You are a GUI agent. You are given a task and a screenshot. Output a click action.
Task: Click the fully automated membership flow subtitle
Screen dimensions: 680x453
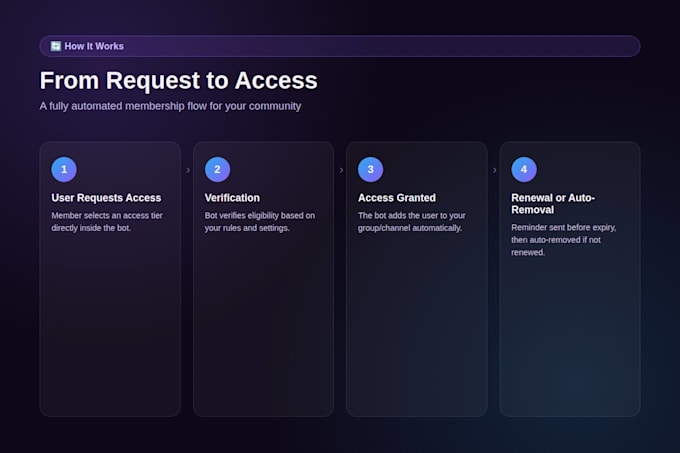(x=170, y=106)
